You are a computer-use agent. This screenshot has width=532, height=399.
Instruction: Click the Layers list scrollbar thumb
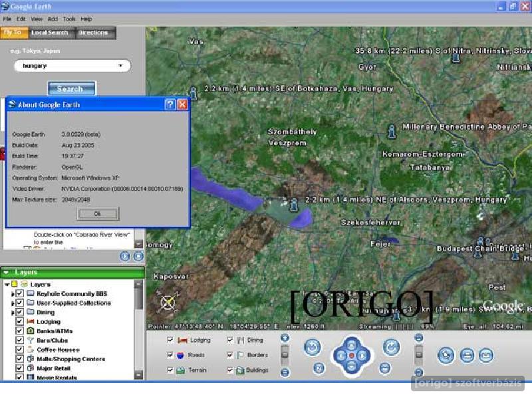138,299
